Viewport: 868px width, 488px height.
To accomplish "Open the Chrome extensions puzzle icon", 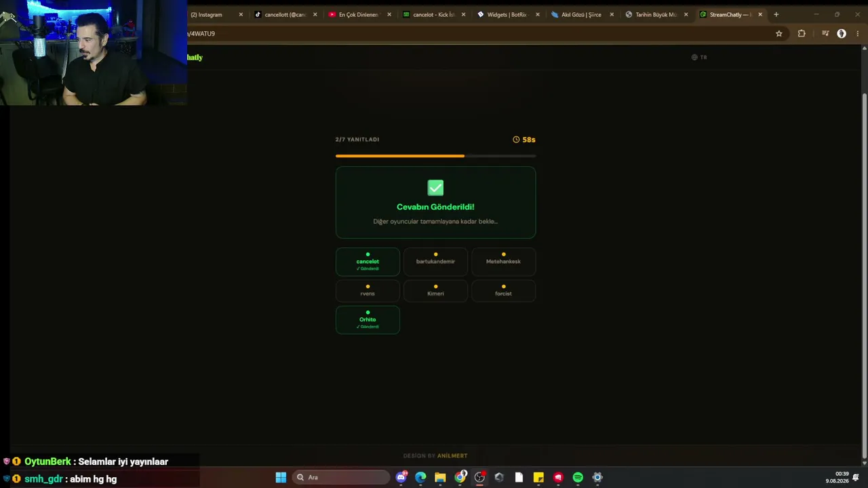I will click(802, 33).
